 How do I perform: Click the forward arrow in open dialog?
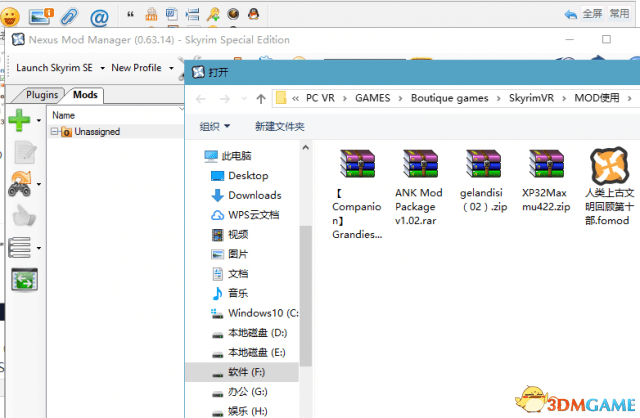tap(225, 99)
